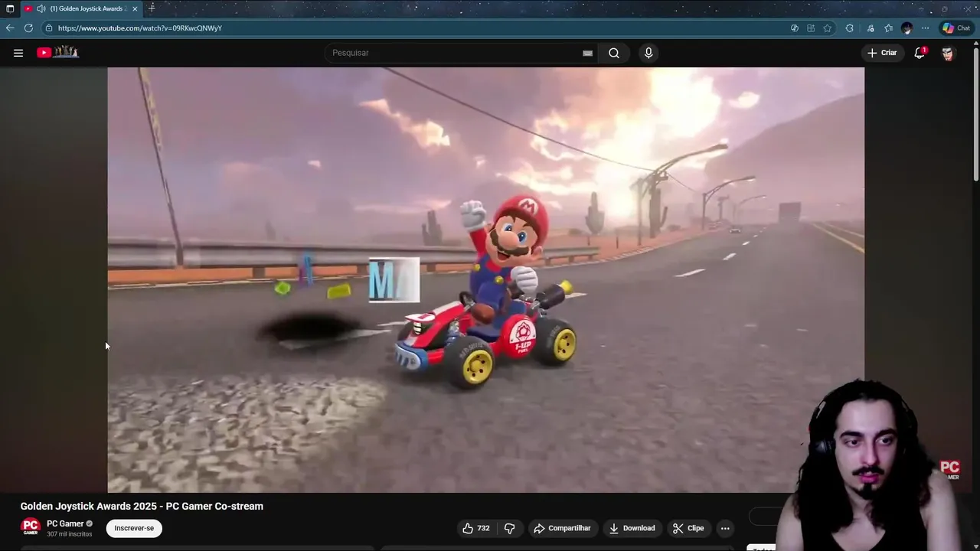This screenshot has height=551, width=980.
Task: Mute tab via the speaker icon
Action: [41, 8]
